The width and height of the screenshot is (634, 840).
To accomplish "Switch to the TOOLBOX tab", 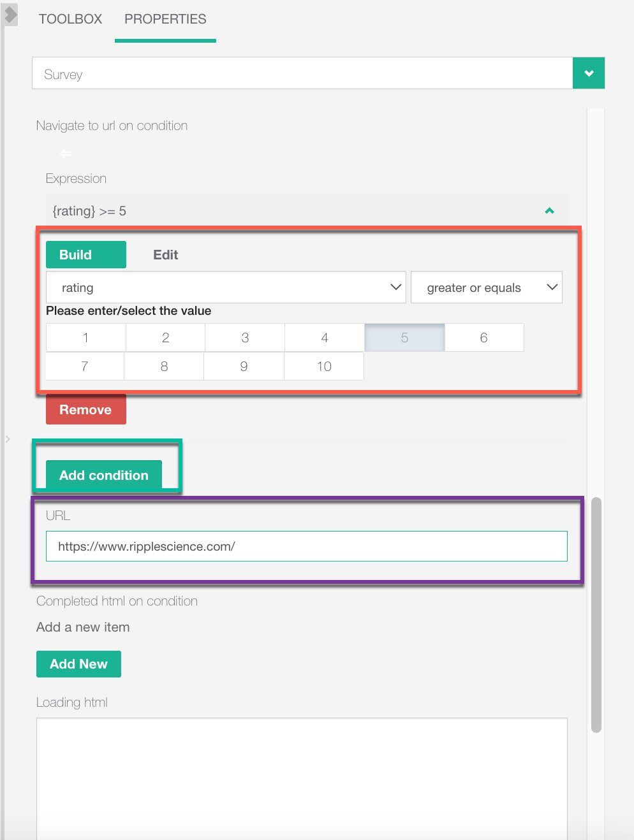I will [x=70, y=19].
